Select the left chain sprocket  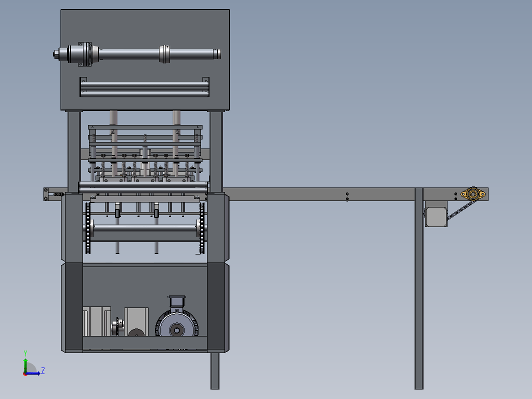(88, 228)
